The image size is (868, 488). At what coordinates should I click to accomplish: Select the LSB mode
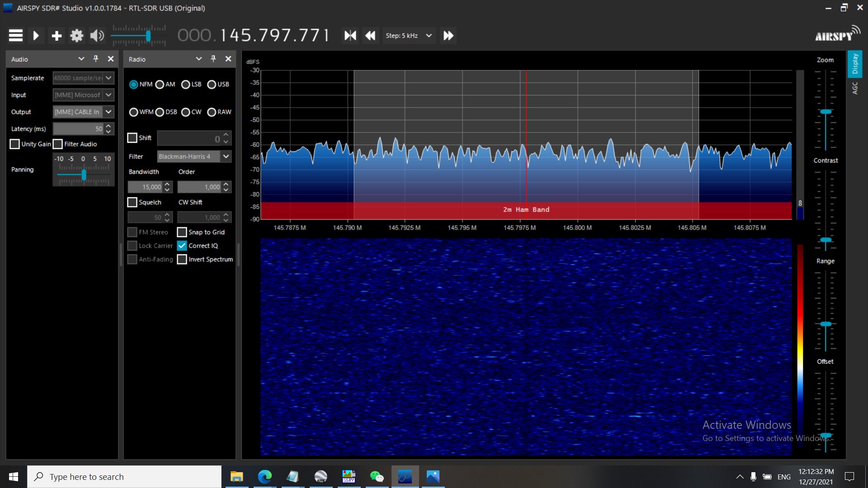pos(186,84)
